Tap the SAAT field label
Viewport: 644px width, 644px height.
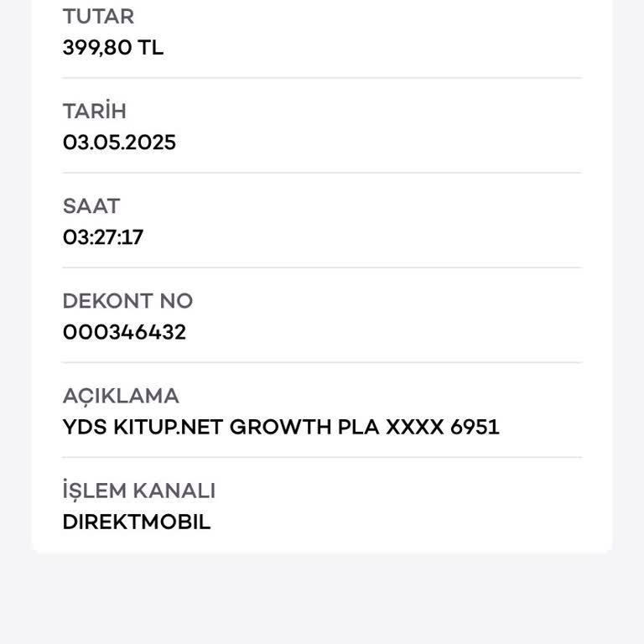91,205
